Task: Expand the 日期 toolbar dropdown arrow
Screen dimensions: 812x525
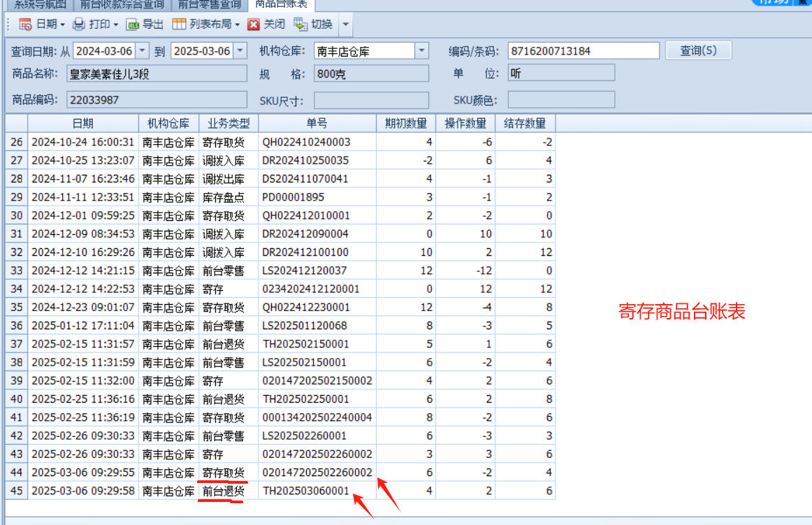Action: 63,25
